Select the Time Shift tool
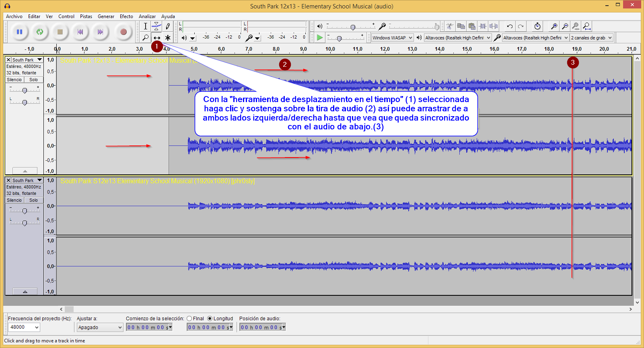644x348 pixels. 156,37
